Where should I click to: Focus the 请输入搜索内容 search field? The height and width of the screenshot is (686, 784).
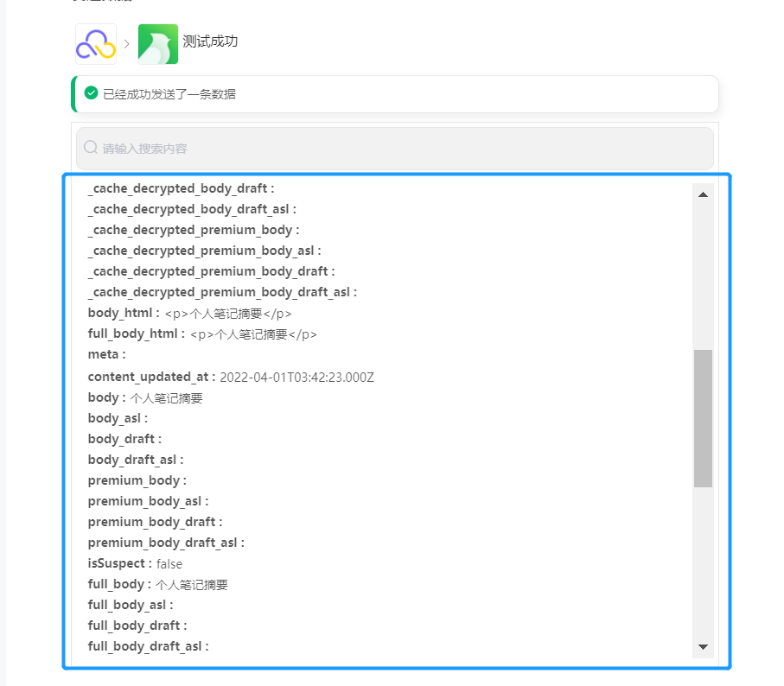pyautogui.click(x=394, y=149)
